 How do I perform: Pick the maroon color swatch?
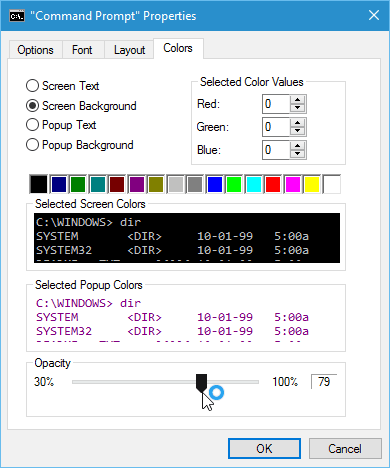[117, 184]
